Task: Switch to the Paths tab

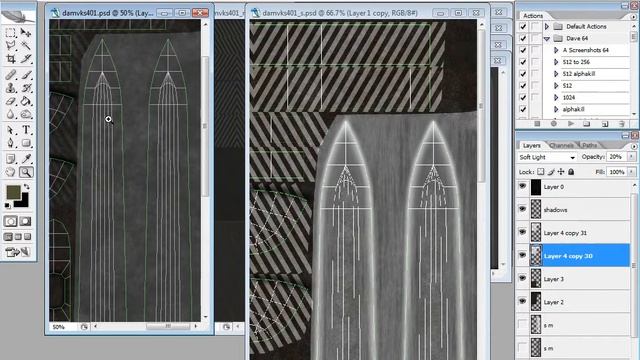Action: 589,145
